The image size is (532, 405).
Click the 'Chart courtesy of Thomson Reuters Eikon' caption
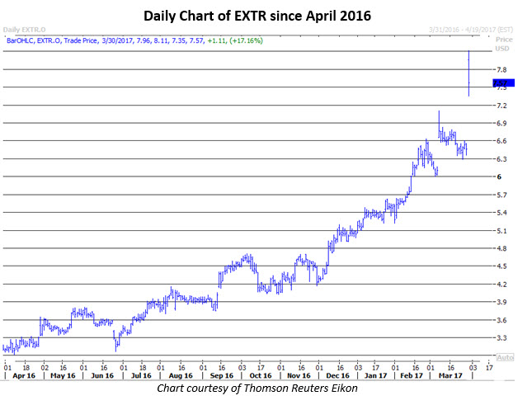click(257, 389)
